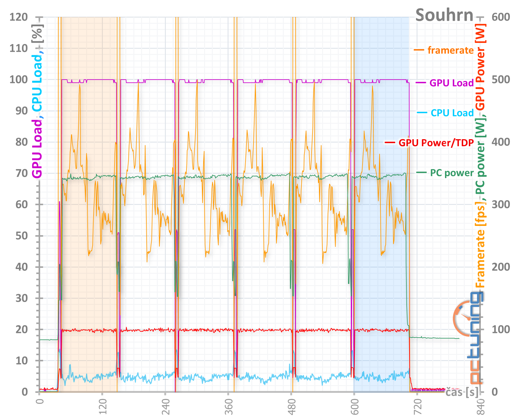Click the left axis value 110
The width and height of the screenshot is (512, 420).
tap(19, 48)
